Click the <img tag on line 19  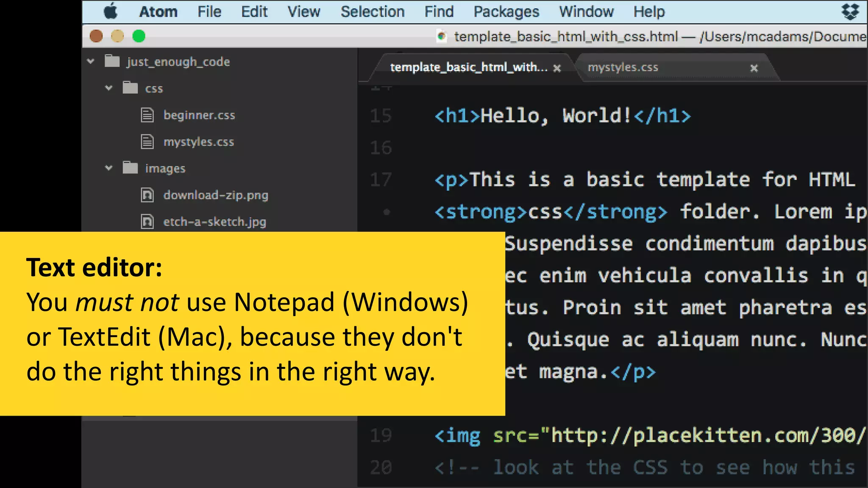coord(458,436)
